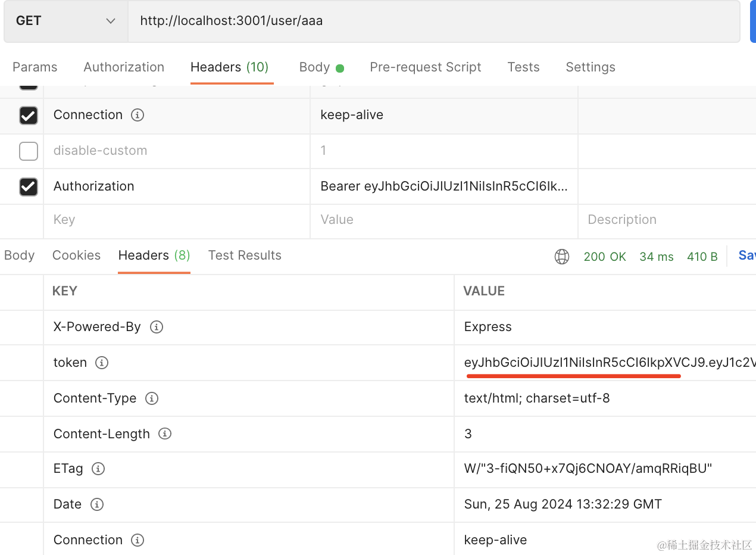Switch to response Cookies tab
This screenshot has width=756, height=555.
coord(76,255)
